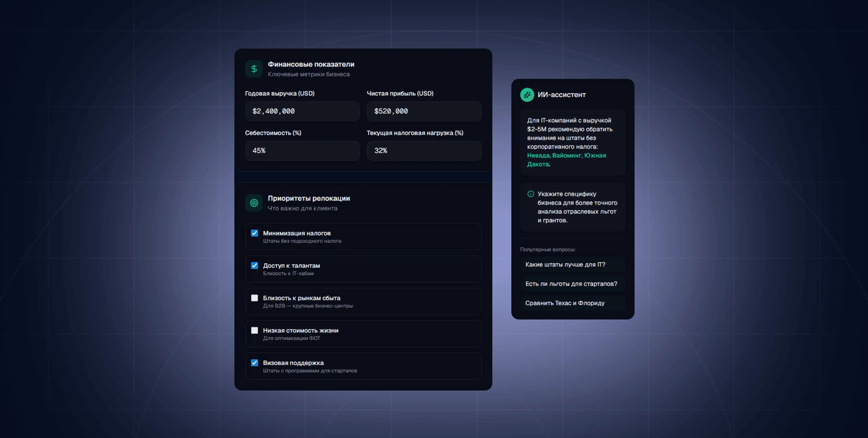
Task: Uncheck the Минимизация налогов checkbox
Action: click(254, 233)
